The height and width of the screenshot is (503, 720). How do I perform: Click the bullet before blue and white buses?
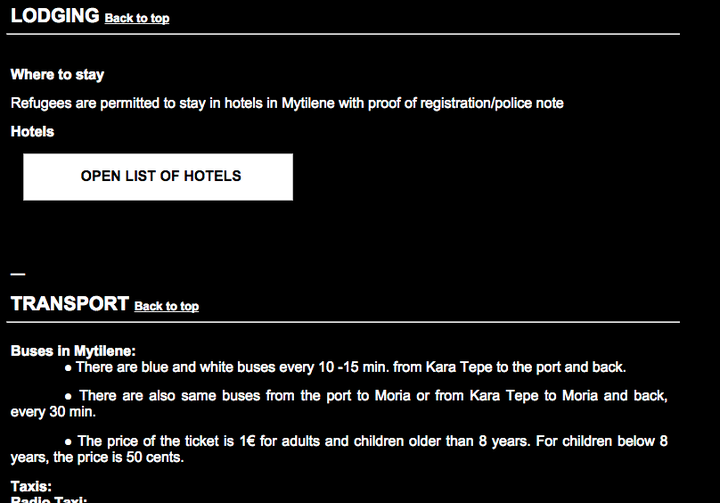[68, 368]
